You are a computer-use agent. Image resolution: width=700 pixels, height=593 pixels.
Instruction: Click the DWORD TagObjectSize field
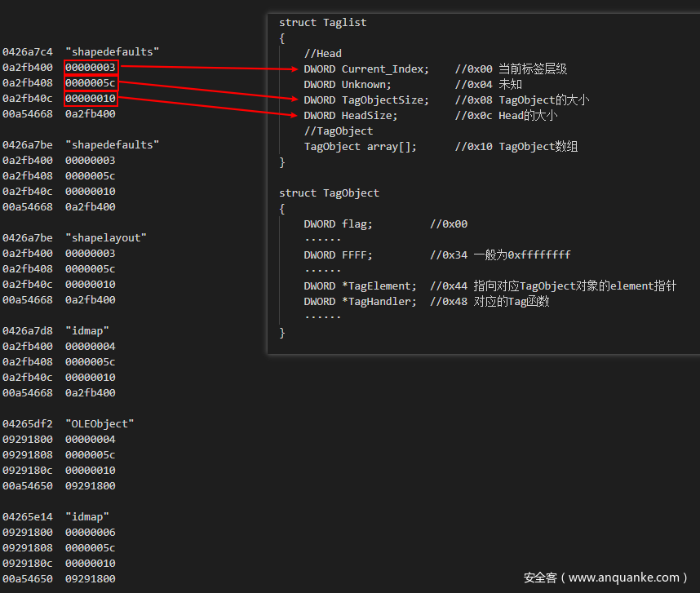pyautogui.click(x=366, y=100)
